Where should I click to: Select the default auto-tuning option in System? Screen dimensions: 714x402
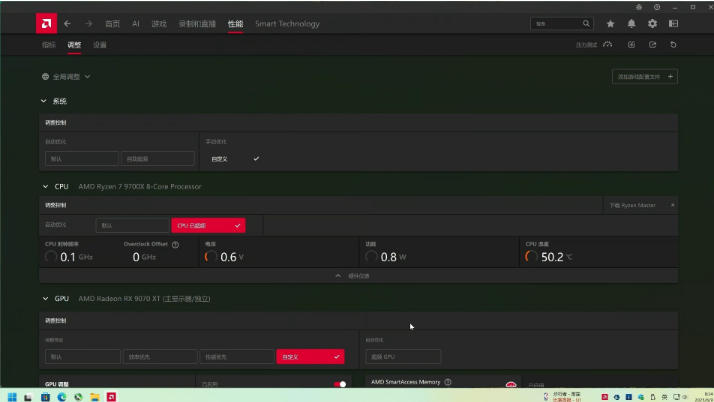(x=82, y=159)
